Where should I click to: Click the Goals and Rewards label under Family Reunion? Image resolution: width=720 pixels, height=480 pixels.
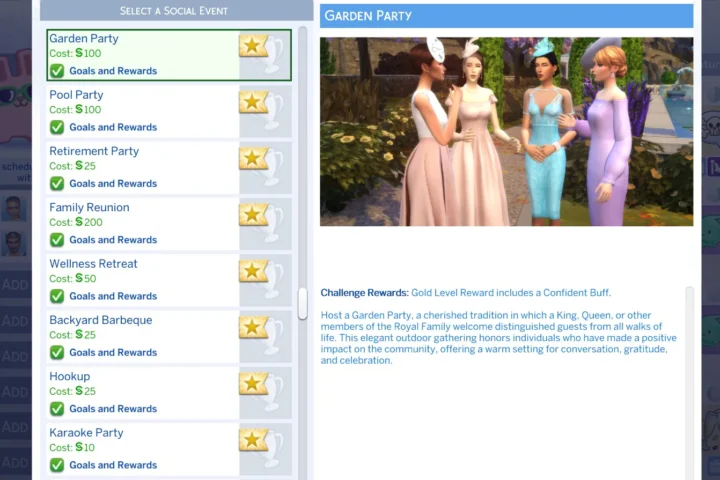click(x=113, y=240)
